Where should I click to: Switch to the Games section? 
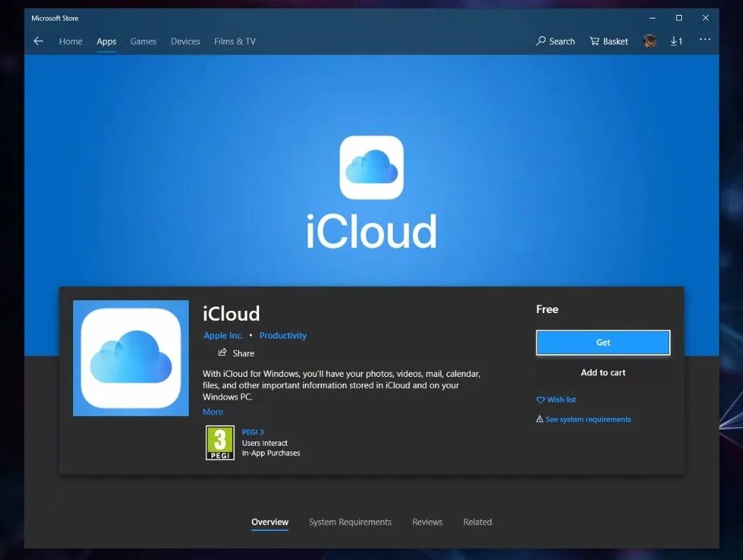143,41
